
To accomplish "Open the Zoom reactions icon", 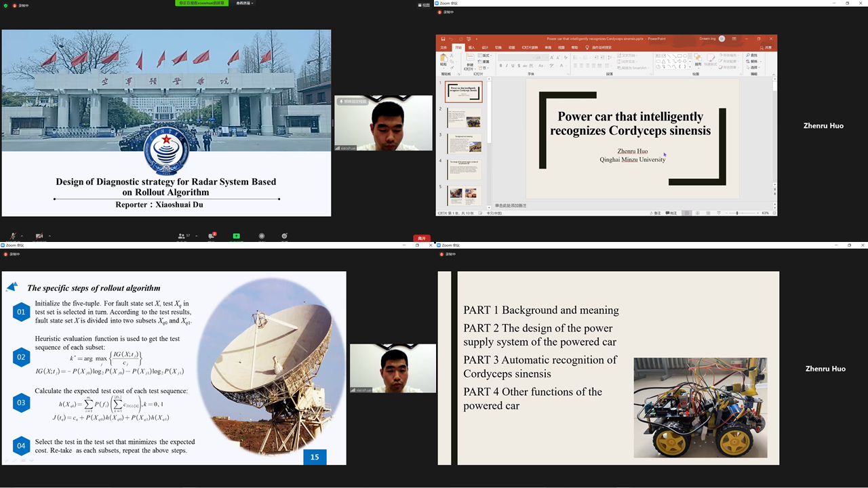I will tap(285, 236).
